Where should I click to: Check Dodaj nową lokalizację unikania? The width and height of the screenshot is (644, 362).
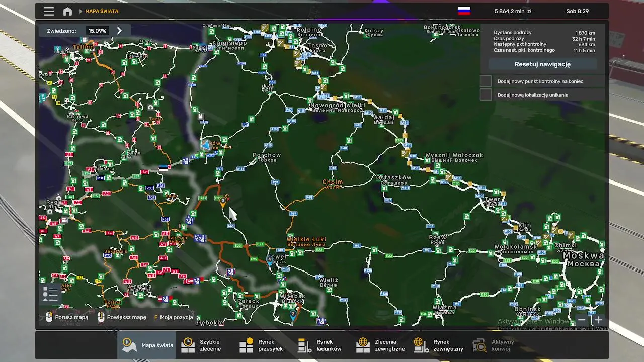coord(486,95)
